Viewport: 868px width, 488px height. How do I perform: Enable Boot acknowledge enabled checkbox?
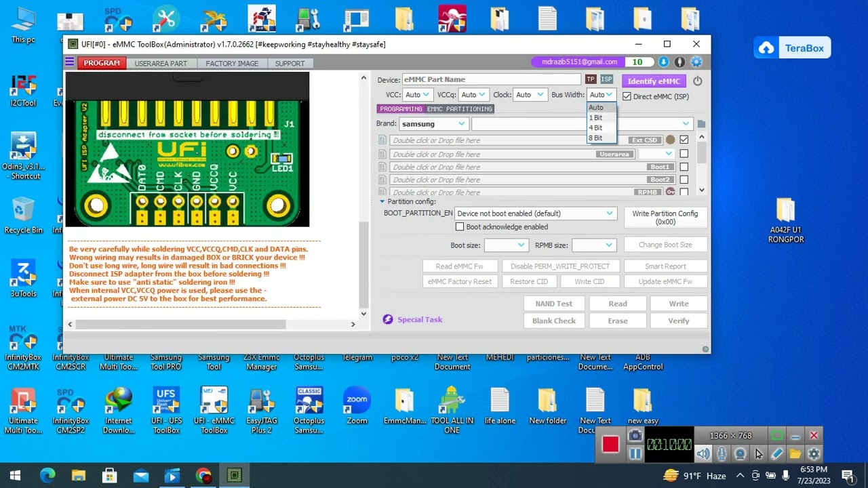coord(460,227)
